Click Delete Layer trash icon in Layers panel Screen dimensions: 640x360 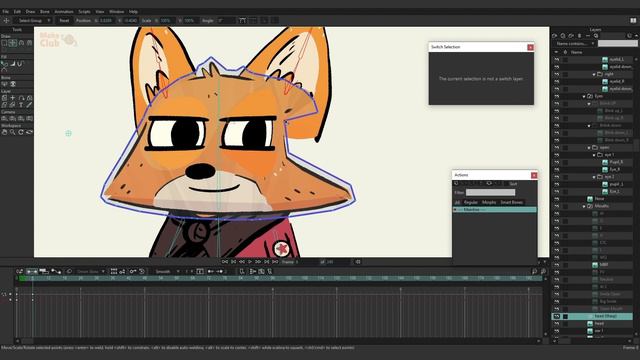point(580,36)
